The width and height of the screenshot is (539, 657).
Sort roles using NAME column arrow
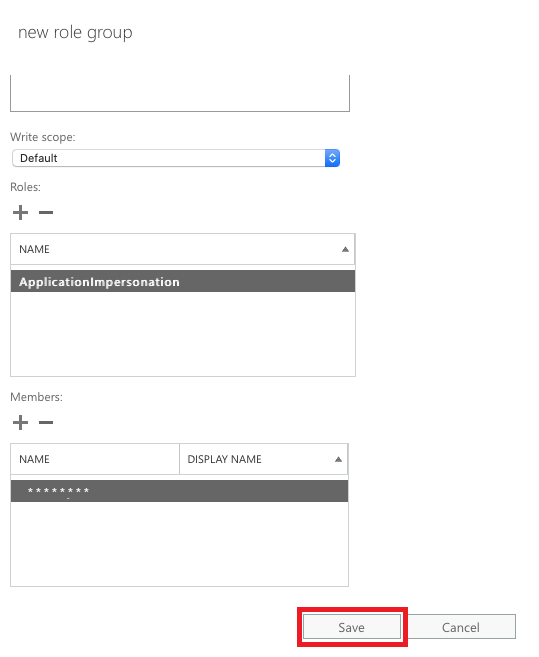pos(345,249)
